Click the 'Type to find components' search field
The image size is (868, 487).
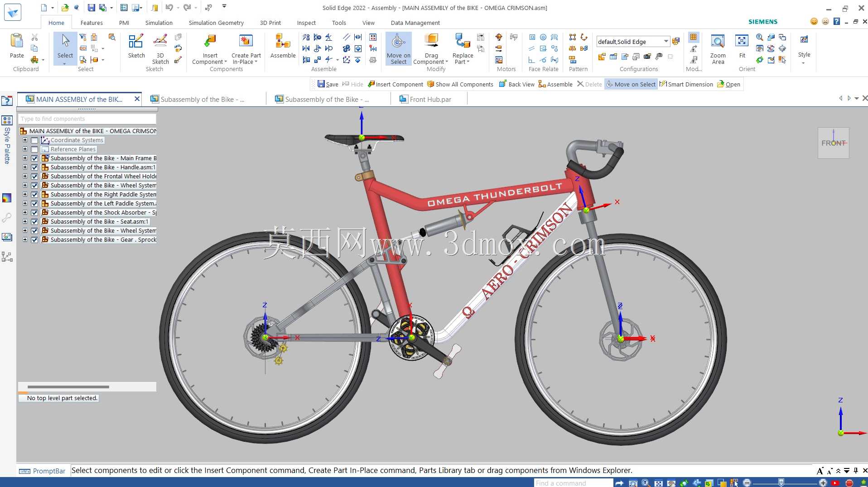pyautogui.click(x=87, y=119)
